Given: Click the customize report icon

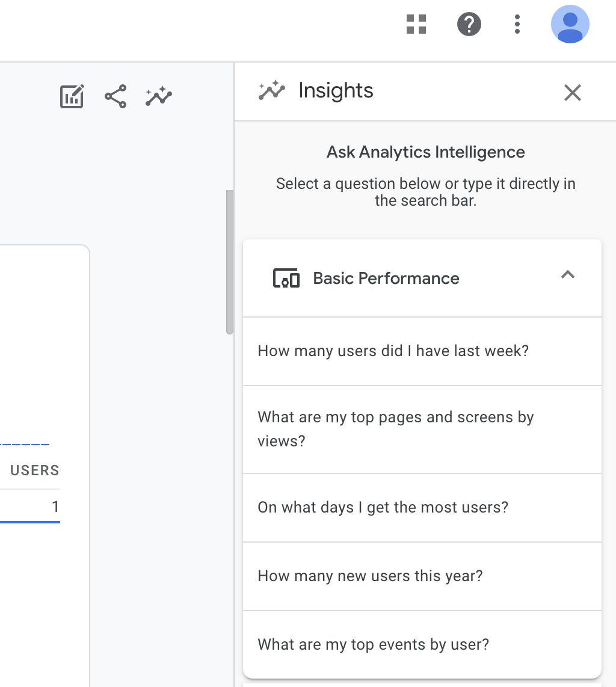Looking at the screenshot, I should pos(72,96).
